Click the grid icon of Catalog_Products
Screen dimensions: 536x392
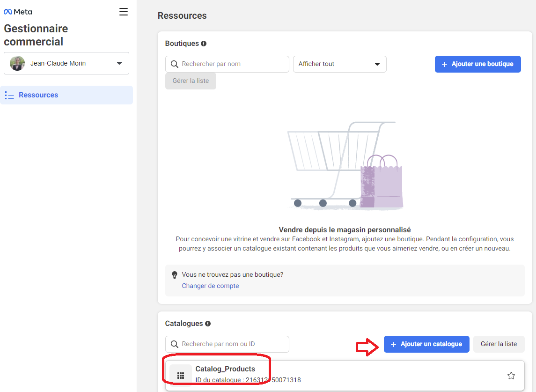[181, 376]
